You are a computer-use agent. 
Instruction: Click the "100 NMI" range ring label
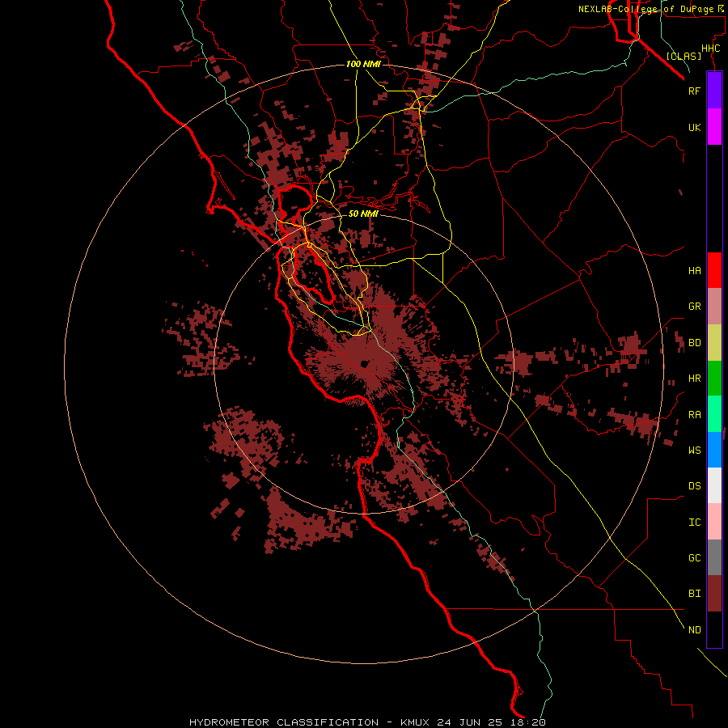tap(363, 64)
